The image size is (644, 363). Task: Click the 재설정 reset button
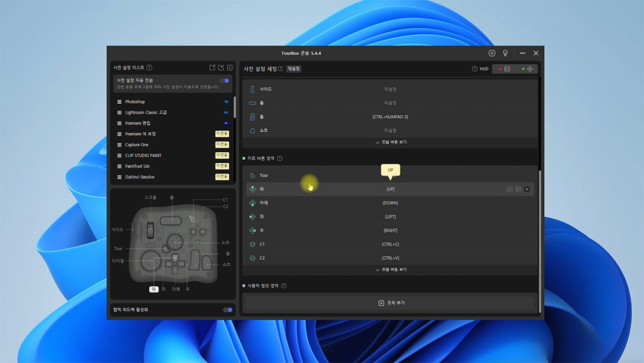(294, 68)
